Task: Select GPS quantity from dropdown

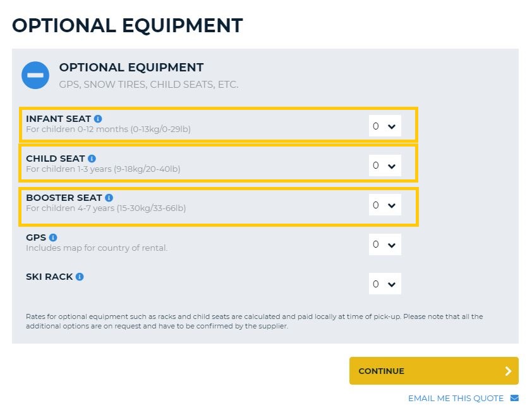Action: click(x=385, y=244)
